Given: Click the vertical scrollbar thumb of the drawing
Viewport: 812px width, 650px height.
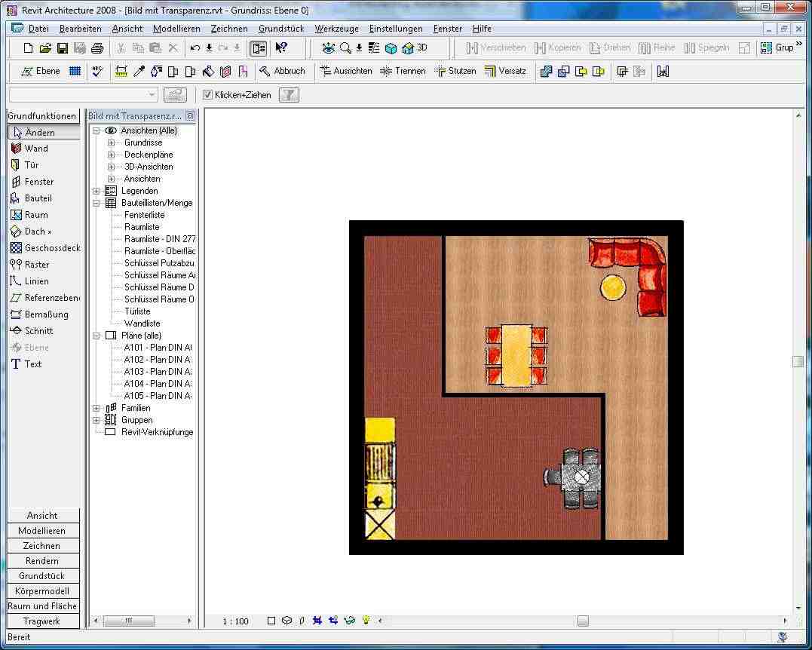Looking at the screenshot, I should pos(798,361).
